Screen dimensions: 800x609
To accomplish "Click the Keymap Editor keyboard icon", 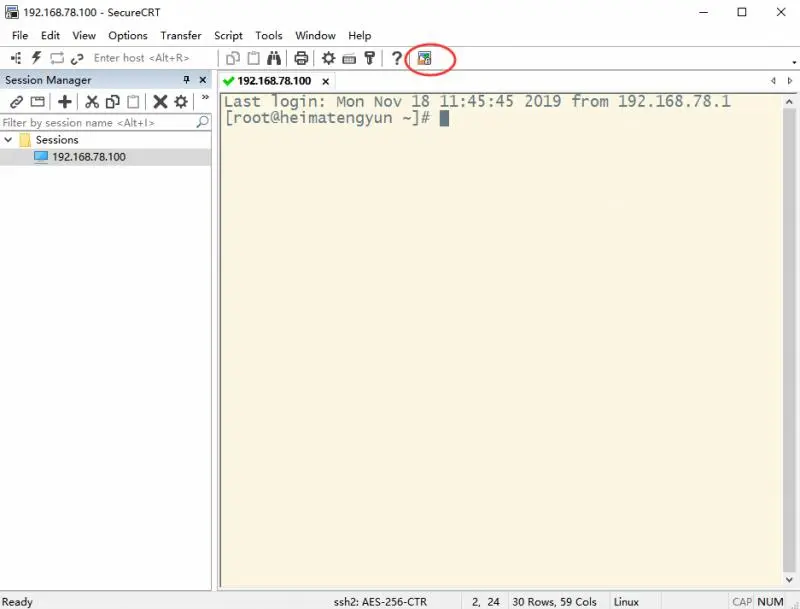I will (349, 59).
